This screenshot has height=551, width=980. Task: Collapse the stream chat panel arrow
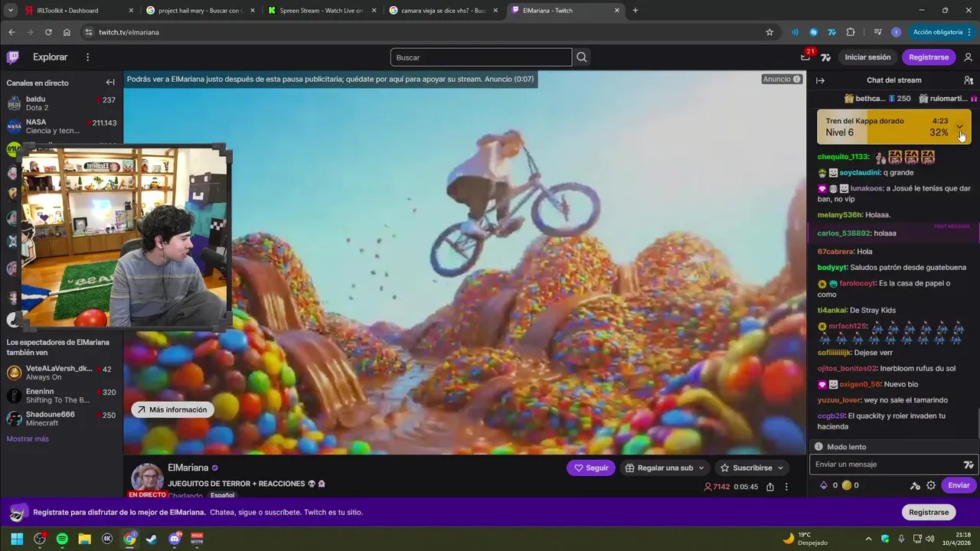click(820, 80)
